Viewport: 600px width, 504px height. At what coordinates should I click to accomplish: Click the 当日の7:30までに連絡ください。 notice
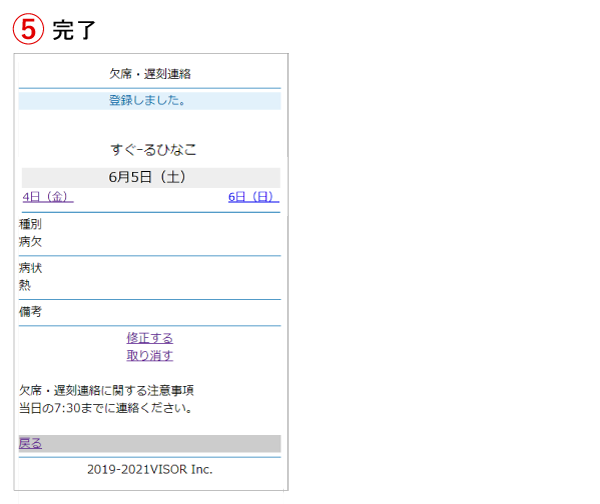click(105, 408)
